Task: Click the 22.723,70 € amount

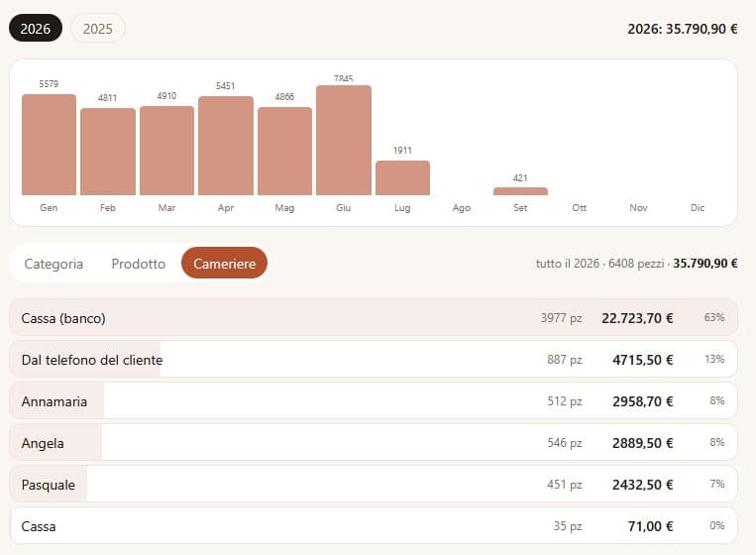Action: tap(637, 318)
